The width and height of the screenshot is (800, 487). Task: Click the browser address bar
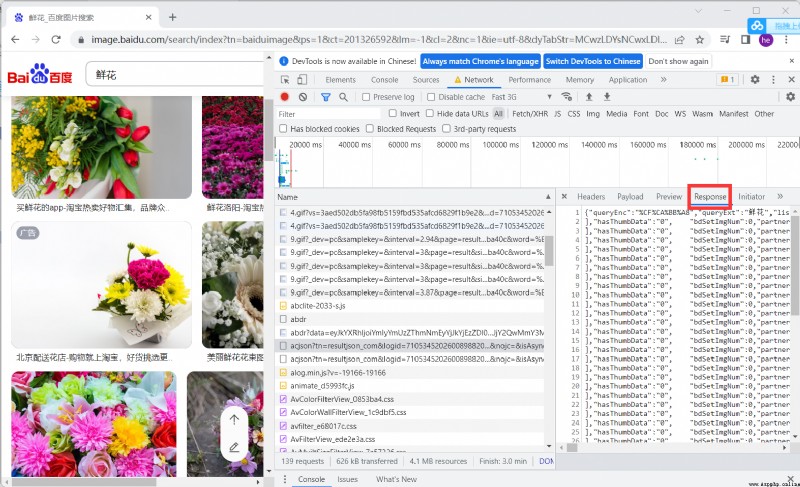pyautogui.click(x=379, y=39)
